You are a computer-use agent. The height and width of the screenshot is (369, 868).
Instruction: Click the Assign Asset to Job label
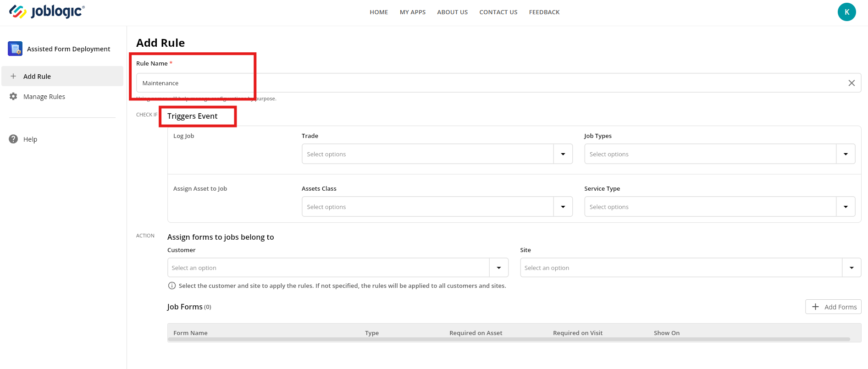pos(200,188)
